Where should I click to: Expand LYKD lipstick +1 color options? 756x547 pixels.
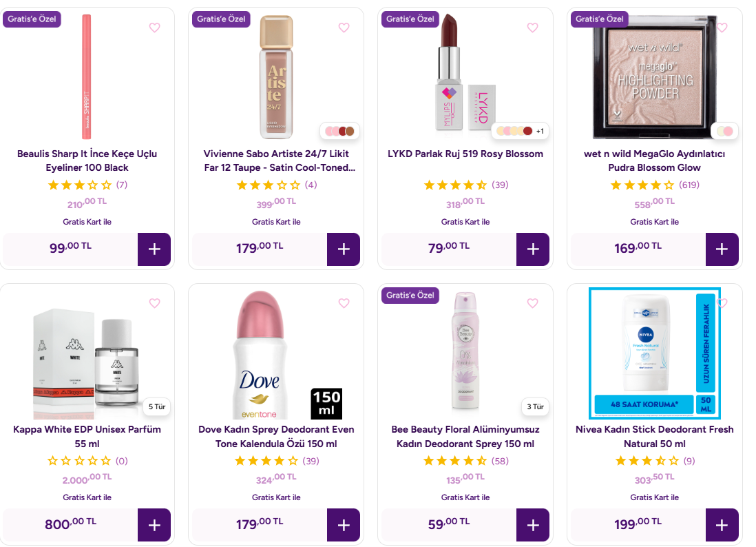click(x=540, y=131)
